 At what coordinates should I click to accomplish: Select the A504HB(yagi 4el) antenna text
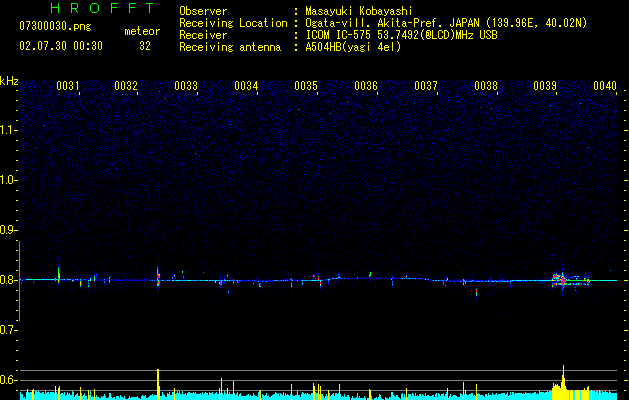353,47
